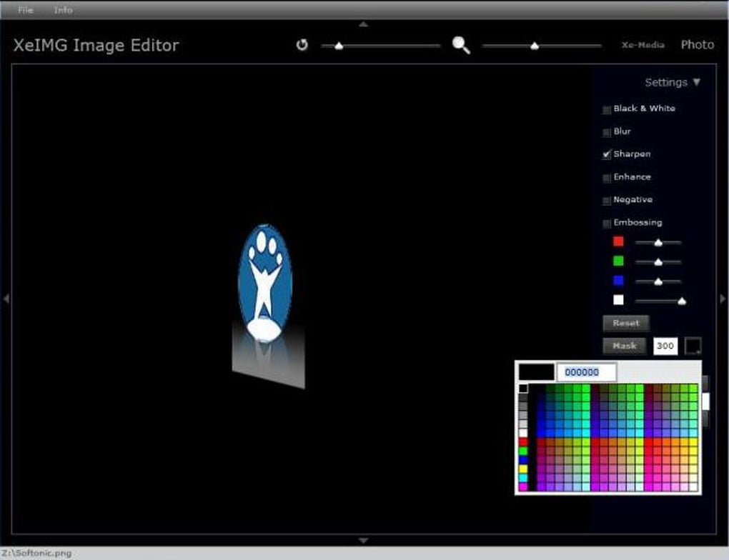Go to next image with right arrow
The height and width of the screenshot is (560, 729).
723,299
